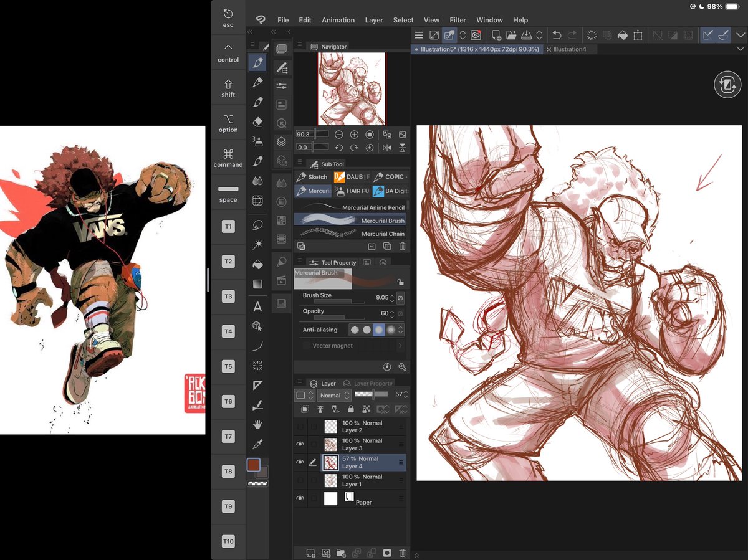Zoom out in the Navigator panel
The width and height of the screenshot is (748, 560).
click(338, 135)
